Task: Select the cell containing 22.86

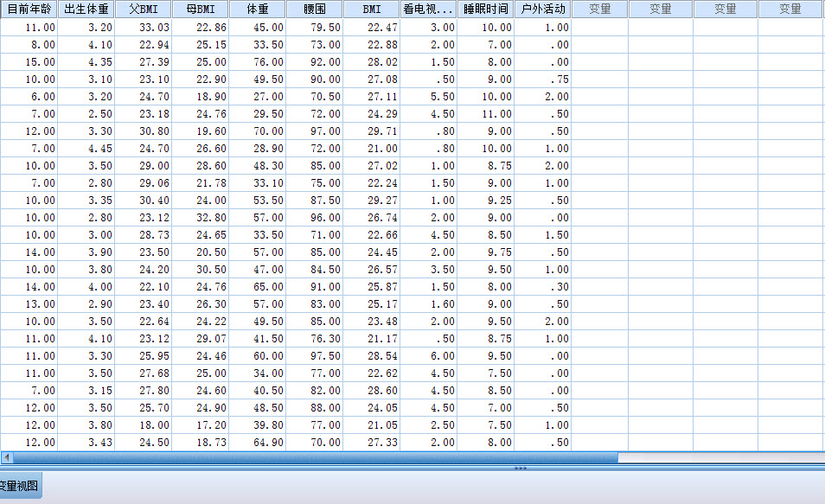Action: (201, 28)
